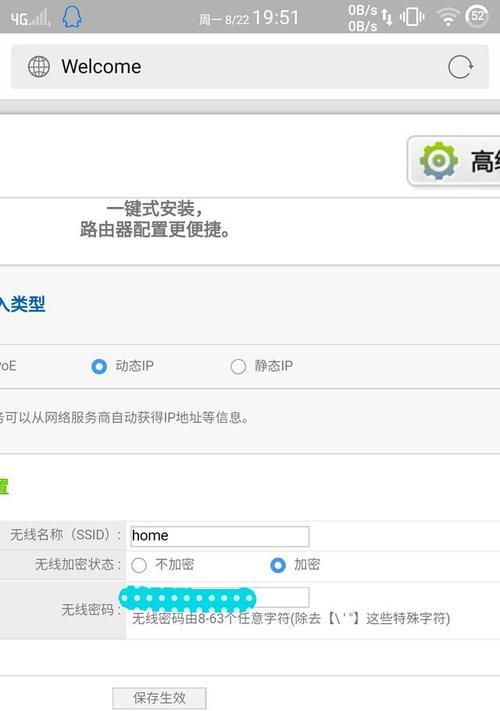Open advanced settings gear button
Screen dimensions: 500x711
pos(454,161)
